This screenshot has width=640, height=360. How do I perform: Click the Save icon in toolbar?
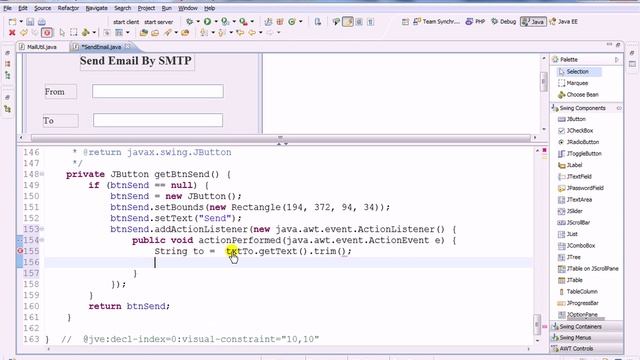(30, 22)
